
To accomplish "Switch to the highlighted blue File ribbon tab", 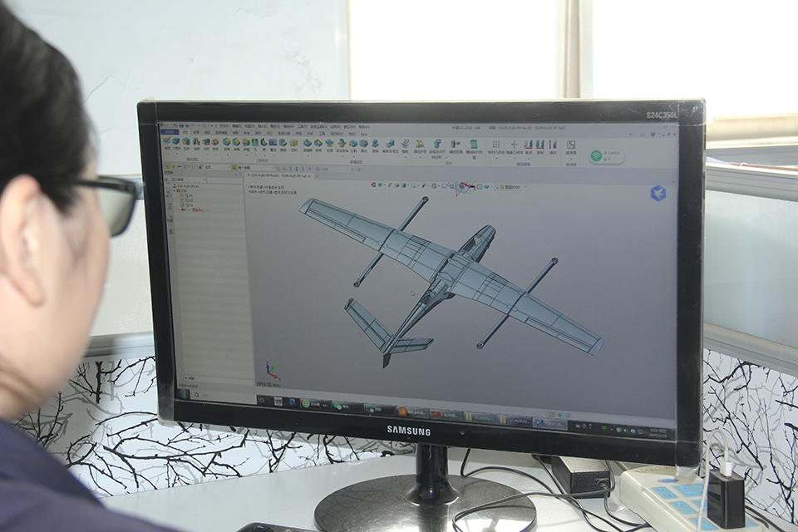I will point(170,132).
